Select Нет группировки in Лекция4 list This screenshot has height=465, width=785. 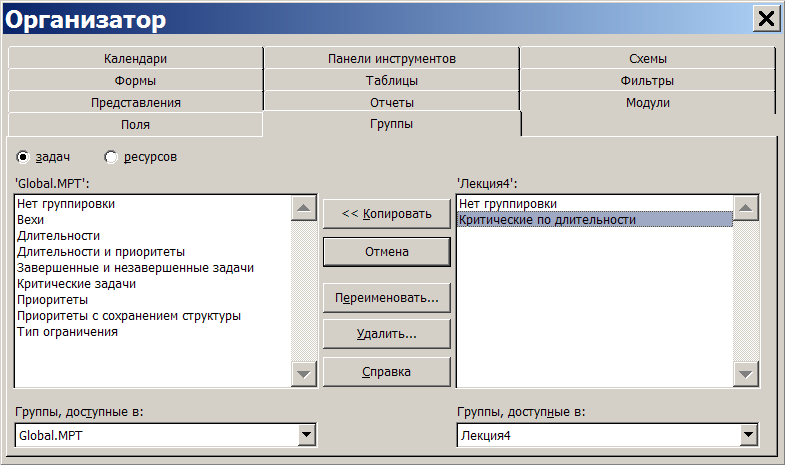pyautogui.click(x=595, y=204)
